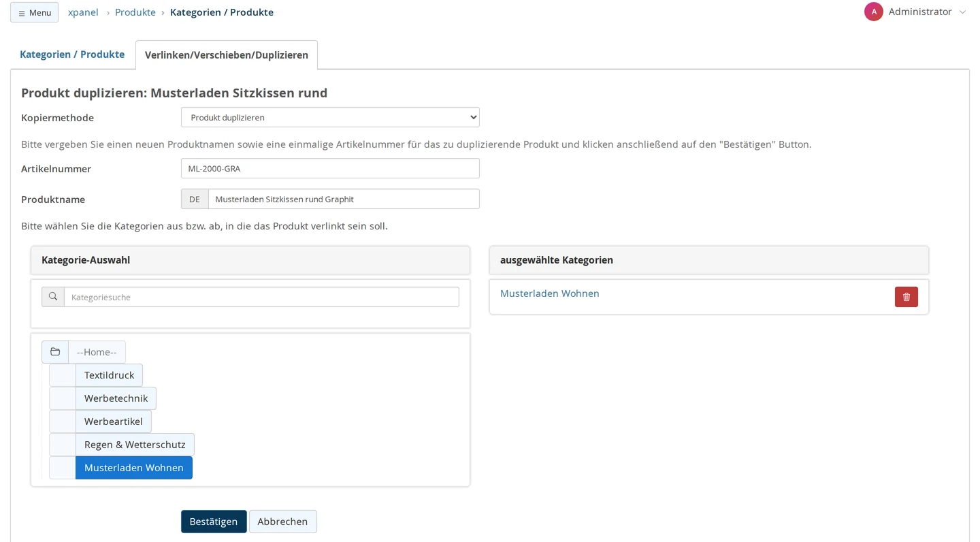
Task: Open the Kopiermethode dropdown
Action: pos(330,117)
